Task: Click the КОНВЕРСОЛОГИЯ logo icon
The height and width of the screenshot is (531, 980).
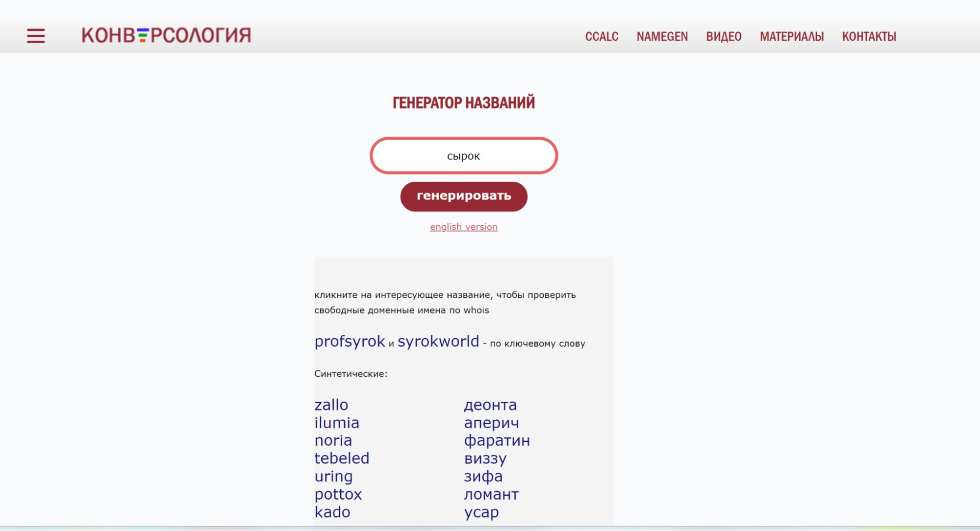Action: point(166,35)
